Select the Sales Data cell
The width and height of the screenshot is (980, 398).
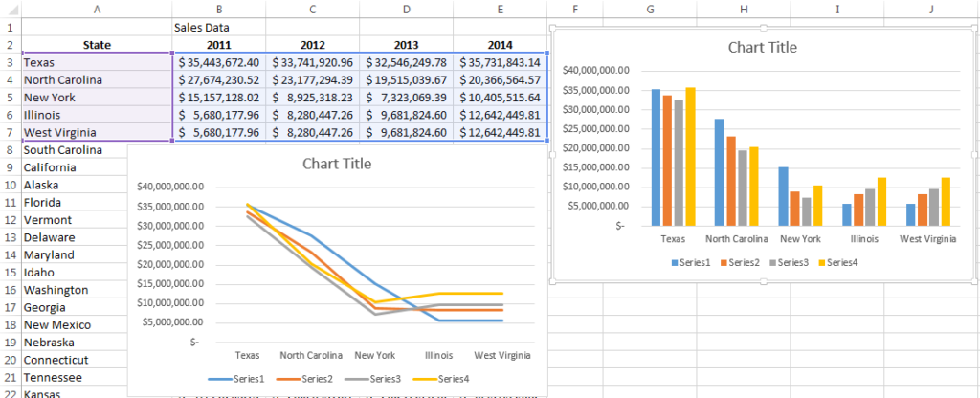click(220, 27)
